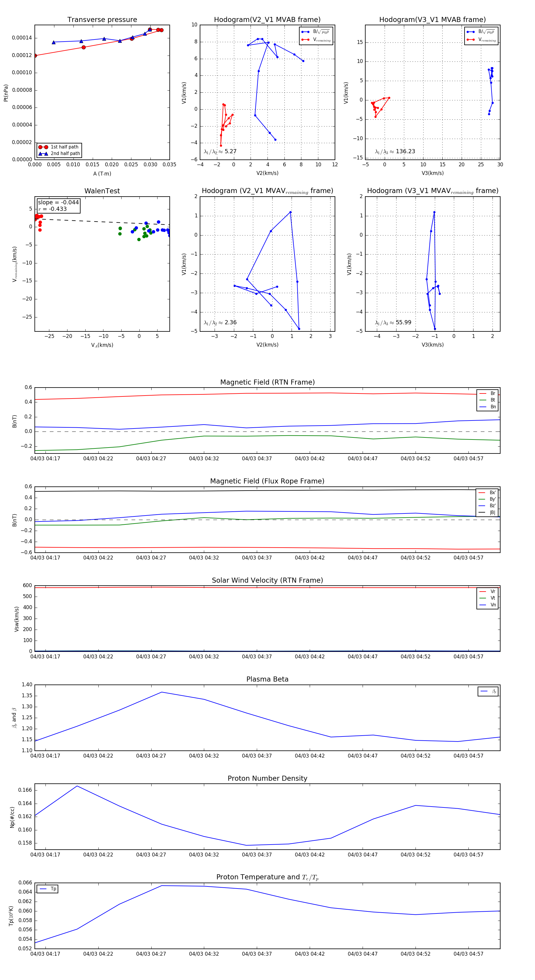Screen dimensions: 535x980
Task: Select the "|B|" legend entry
Action: click(487, 513)
